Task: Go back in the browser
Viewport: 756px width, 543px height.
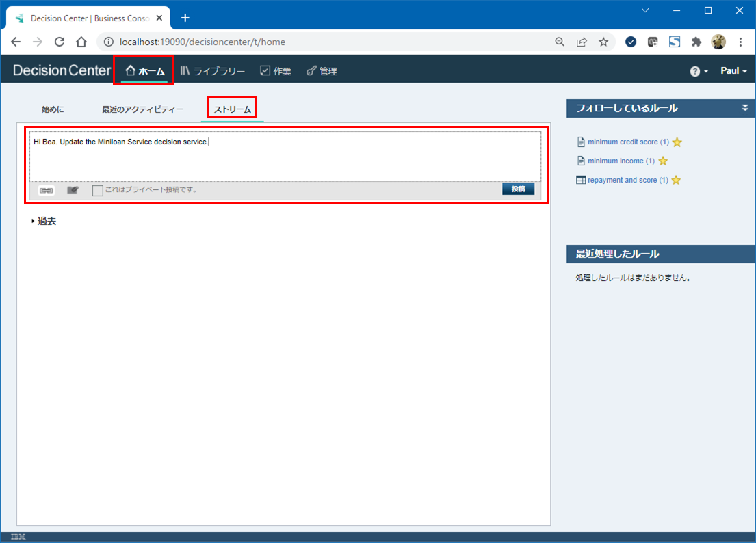Action: (16, 42)
